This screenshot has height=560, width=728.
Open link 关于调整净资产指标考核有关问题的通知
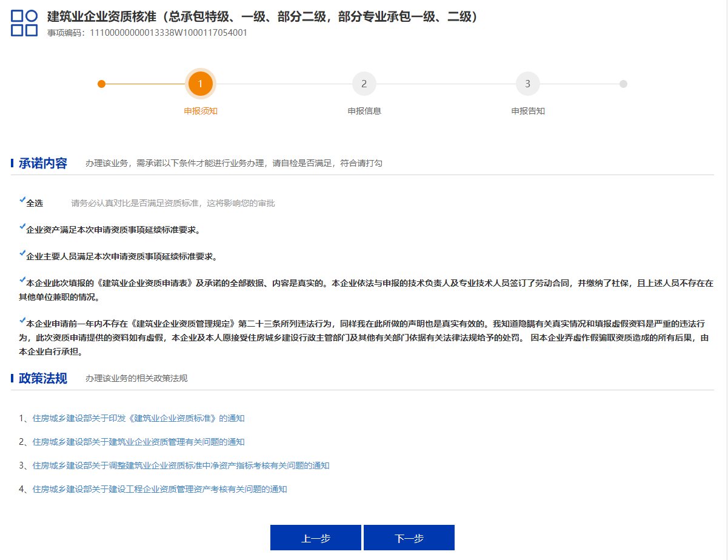click(x=181, y=465)
